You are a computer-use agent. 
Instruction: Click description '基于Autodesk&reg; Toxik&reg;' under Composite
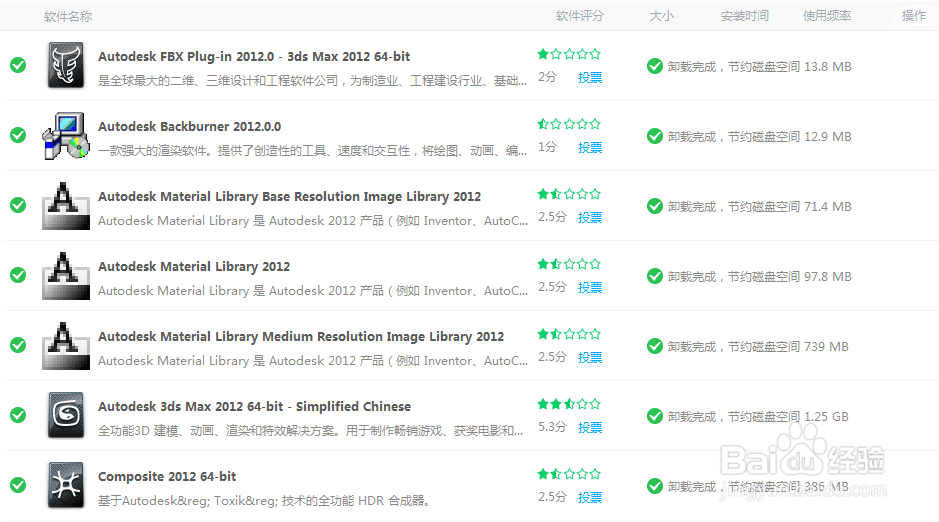265,500
